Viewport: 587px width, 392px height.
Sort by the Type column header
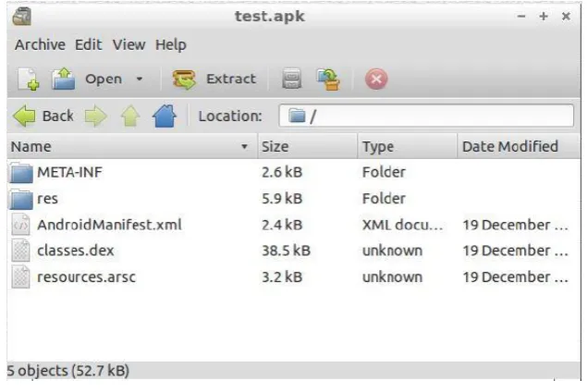tap(407, 146)
